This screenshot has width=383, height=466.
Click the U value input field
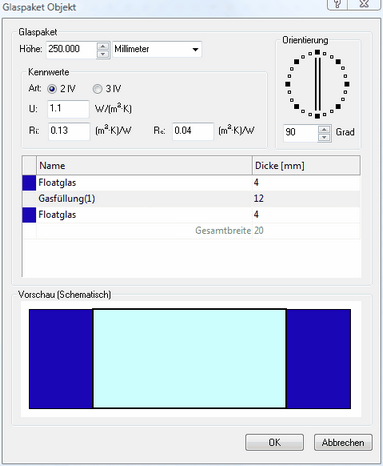click(68, 109)
